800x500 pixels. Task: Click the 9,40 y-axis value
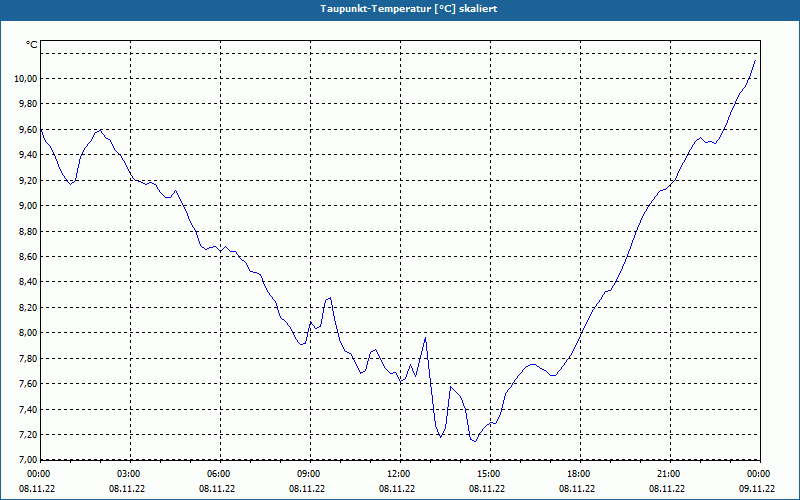point(28,155)
